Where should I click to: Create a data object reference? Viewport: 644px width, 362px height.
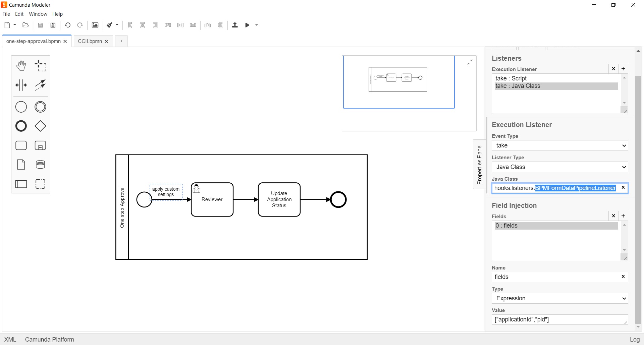tap(21, 165)
